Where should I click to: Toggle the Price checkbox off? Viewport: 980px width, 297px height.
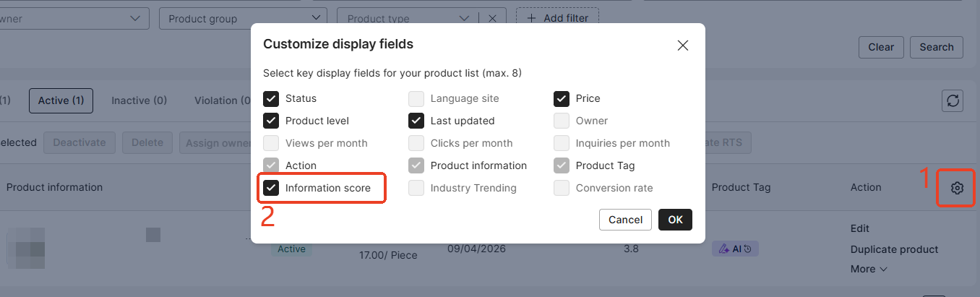tap(562, 98)
